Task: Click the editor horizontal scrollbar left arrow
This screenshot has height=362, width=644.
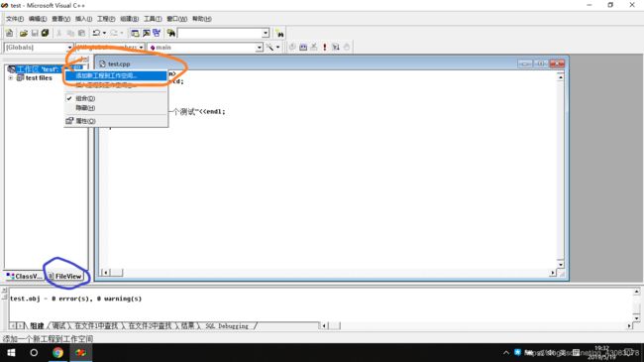Action: click(x=106, y=273)
